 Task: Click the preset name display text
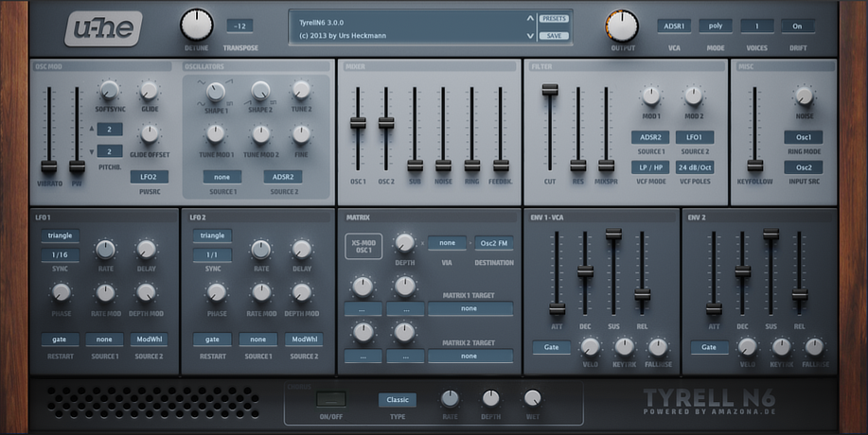tap(322, 23)
